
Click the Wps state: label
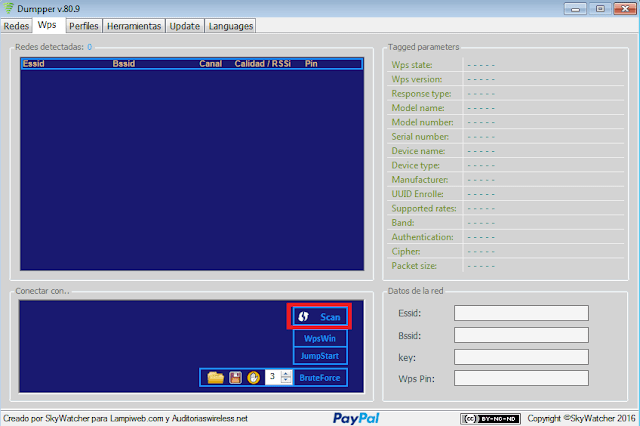click(412, 65)
